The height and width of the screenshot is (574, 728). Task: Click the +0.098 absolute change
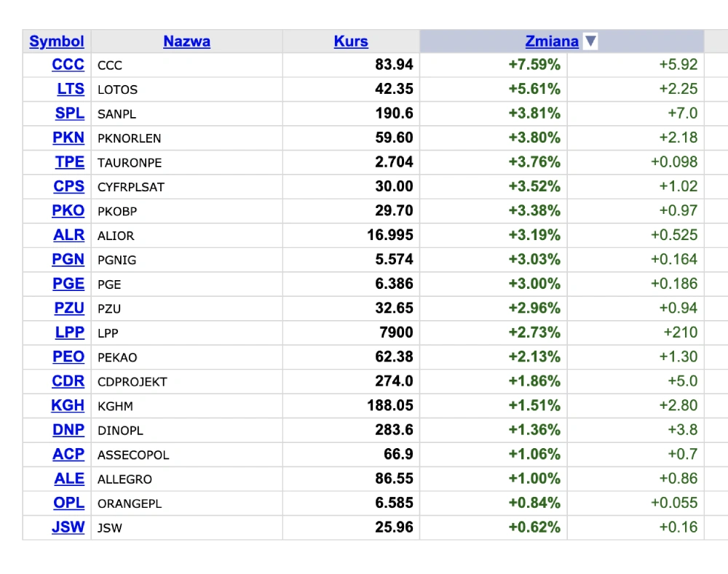(673, 162)
